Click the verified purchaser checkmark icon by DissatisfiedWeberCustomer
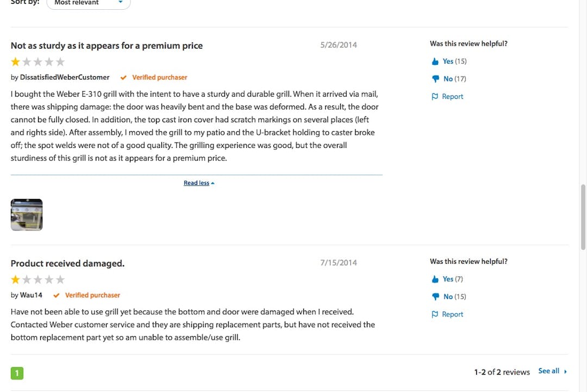Screen dimensions: 587x392 (x=123, y=77)
